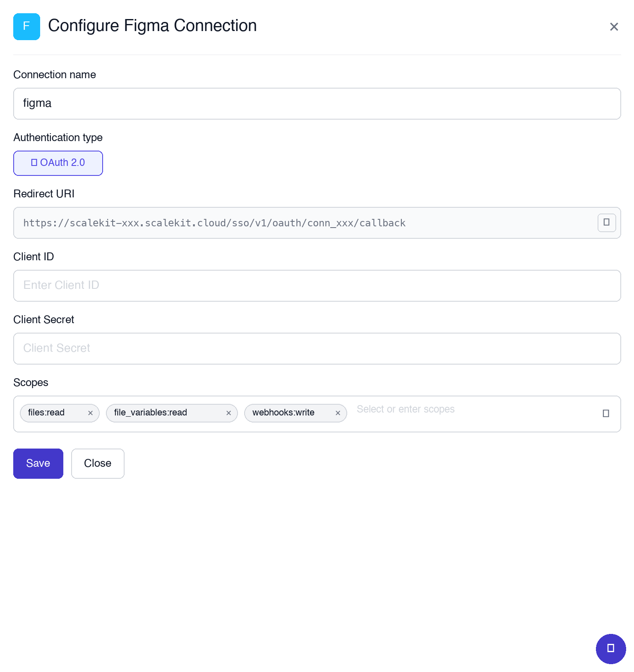Click the Figma logo icon in the header
Screen dimensions: 634x672
tap(26, 26)
